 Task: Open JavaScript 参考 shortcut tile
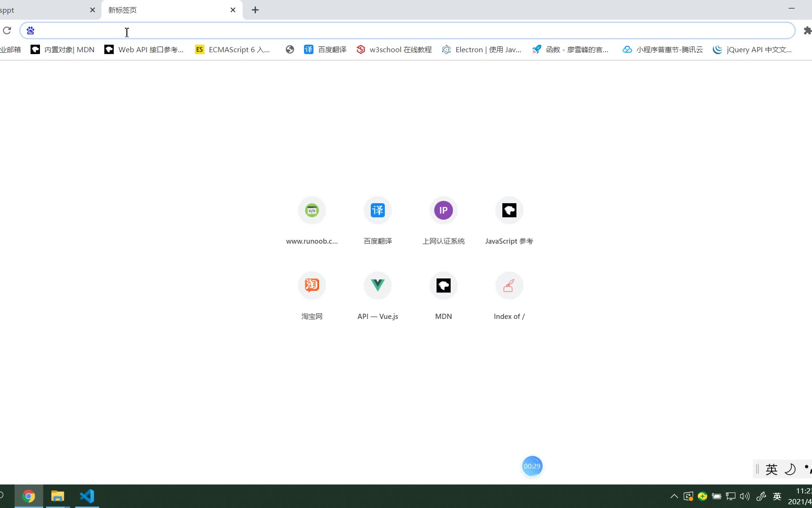coord(509,221)
